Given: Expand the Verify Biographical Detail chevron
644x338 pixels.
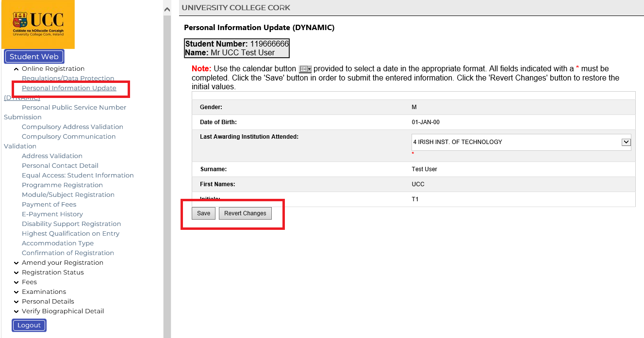Looking at the screenshot, I should pyautogui.click(x=17, y=311).
